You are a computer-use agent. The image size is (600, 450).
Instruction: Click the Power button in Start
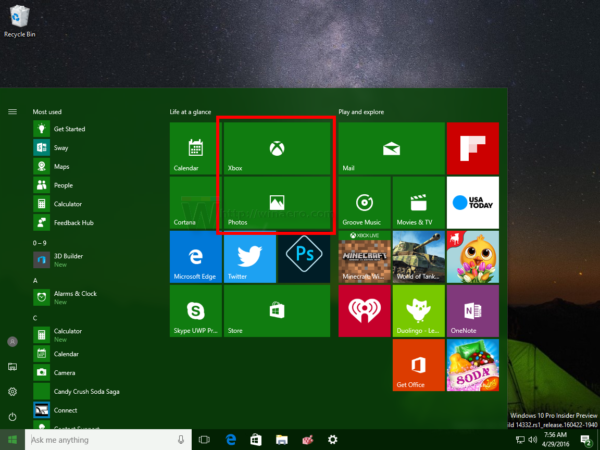[12, 417]
